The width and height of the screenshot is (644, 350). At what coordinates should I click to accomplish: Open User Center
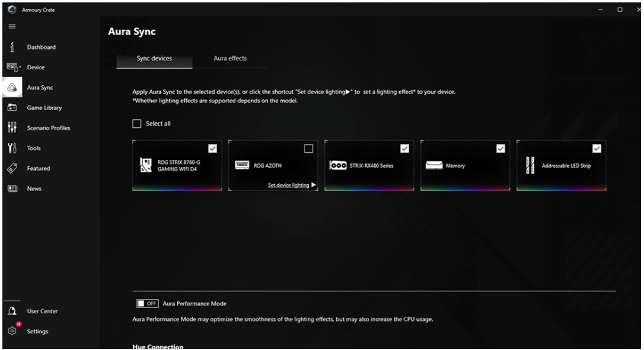pos(42,311)
